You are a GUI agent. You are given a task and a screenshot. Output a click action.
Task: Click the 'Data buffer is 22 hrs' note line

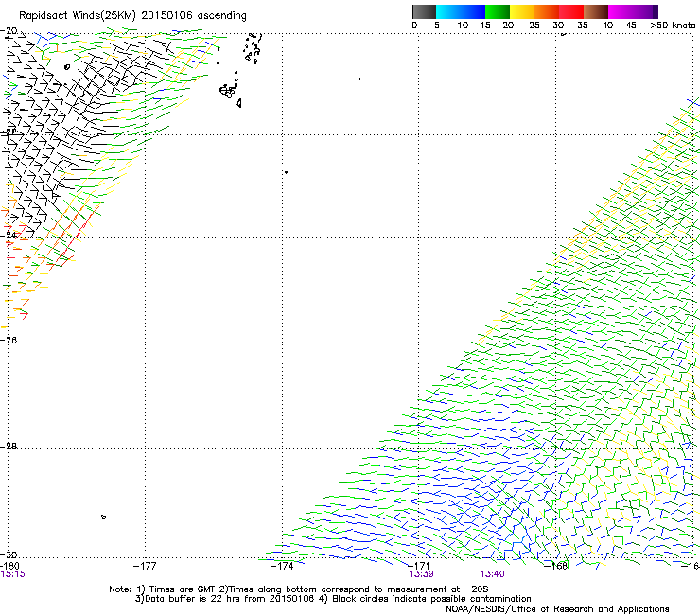tap(333, 599)
